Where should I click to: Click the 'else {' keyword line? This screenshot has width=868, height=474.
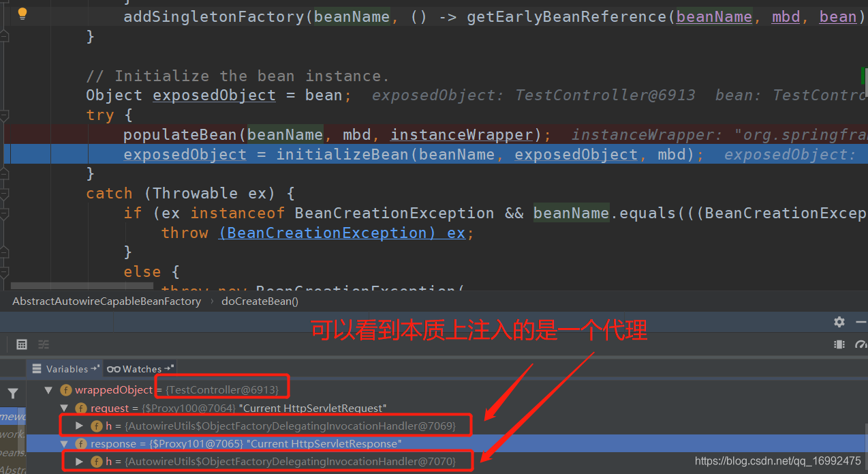click(x=151, y=272)
